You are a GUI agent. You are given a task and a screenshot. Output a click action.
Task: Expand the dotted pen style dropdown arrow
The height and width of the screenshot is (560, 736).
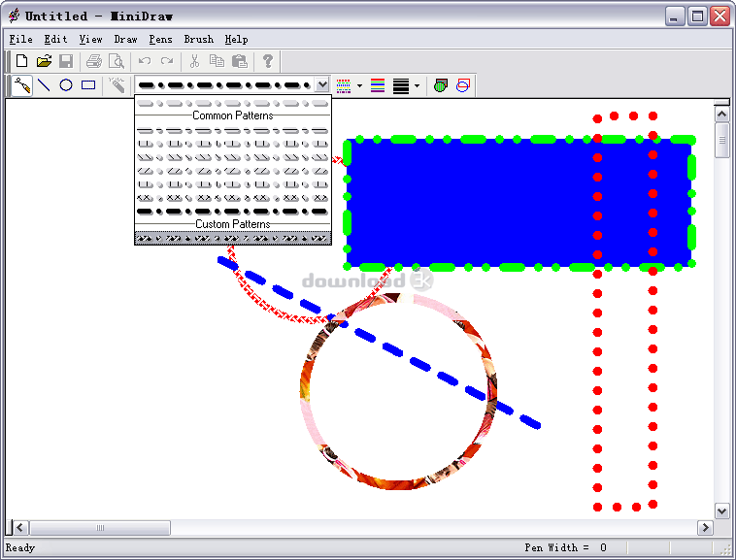pyautogui.click(x=359, y=85)
